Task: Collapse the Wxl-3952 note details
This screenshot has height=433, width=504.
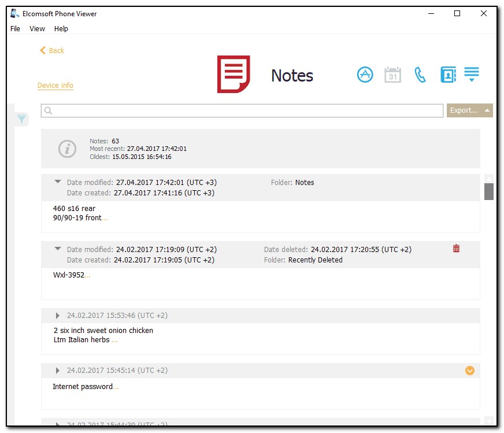Action: tap(58, 249)
